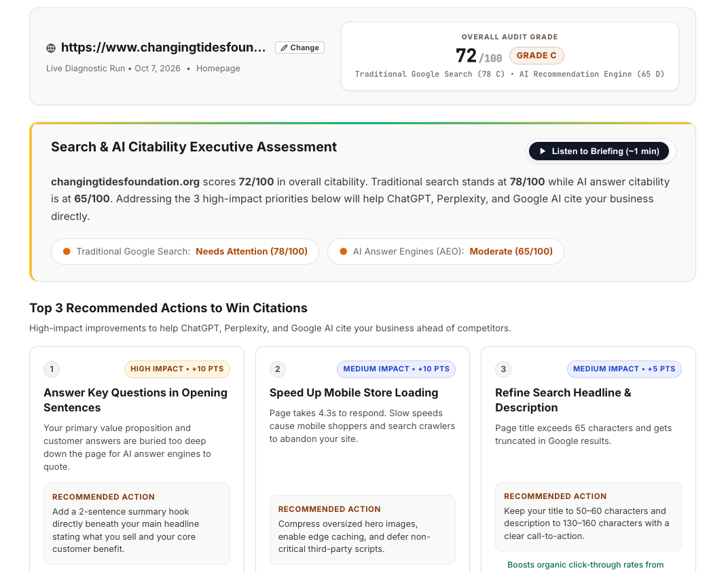Click 'Refine Search Headline & Description' heading

563,400
